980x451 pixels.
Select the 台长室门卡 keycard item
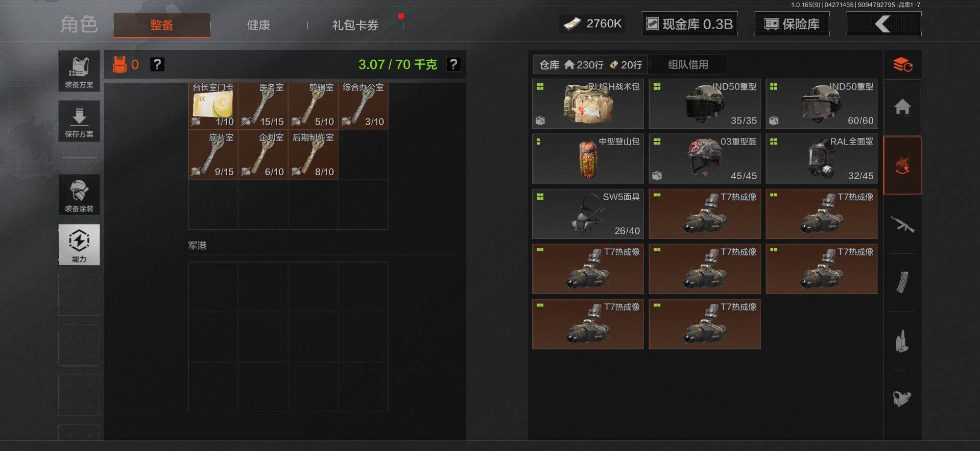(x=213, y=105)
